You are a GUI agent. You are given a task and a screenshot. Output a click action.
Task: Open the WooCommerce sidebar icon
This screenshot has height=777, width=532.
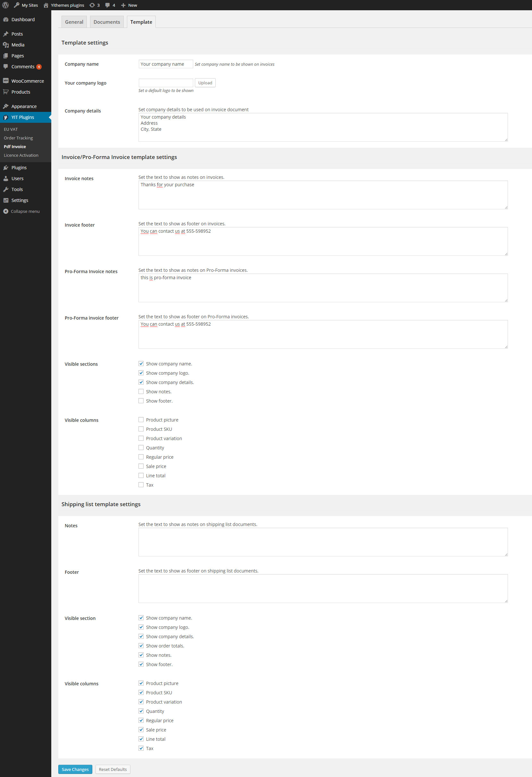6,80
